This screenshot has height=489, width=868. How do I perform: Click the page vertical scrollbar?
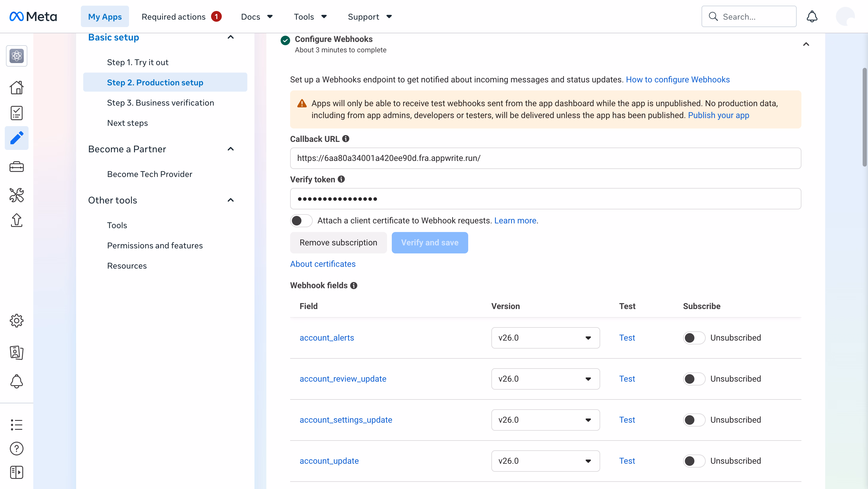864,117
